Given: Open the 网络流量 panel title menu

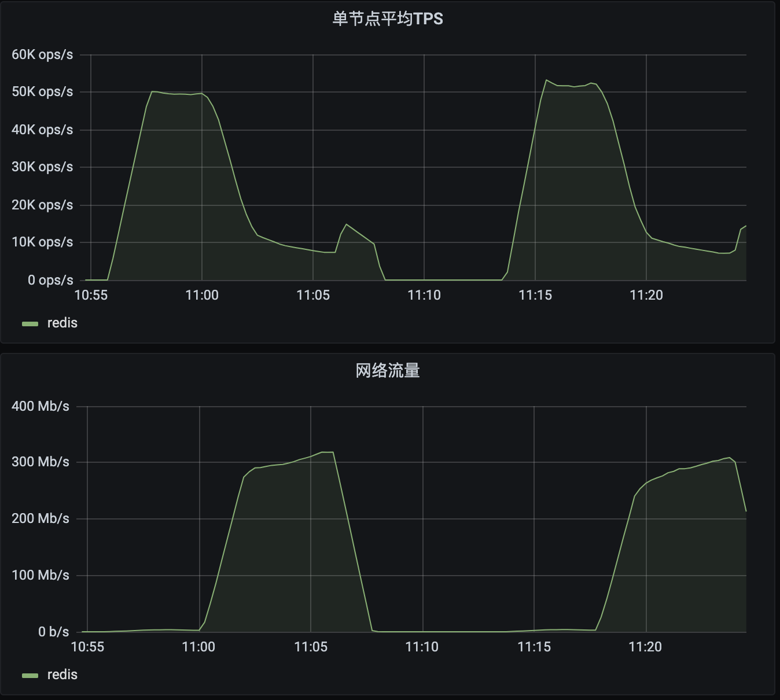Looking at the screenshot, I should coord(388,370).
